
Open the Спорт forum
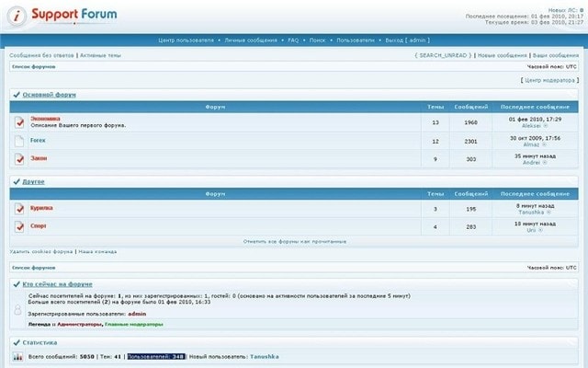[39, 226]
